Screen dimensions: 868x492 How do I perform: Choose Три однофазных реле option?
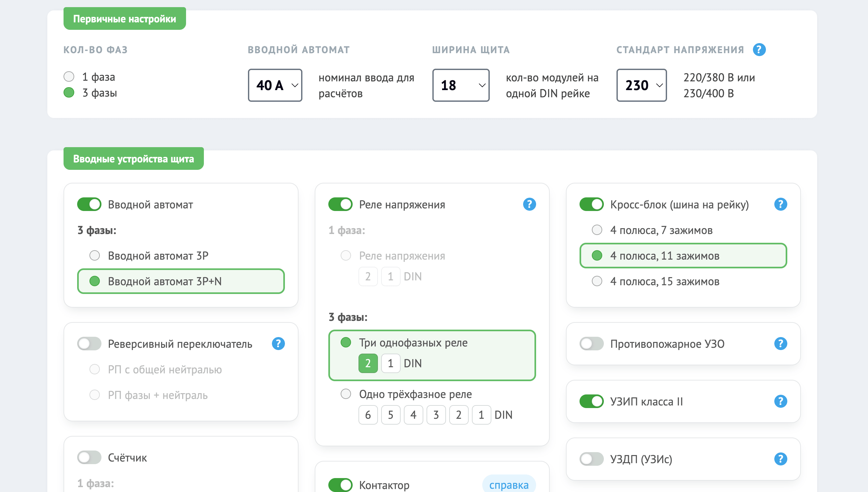(x=346, y=342)
